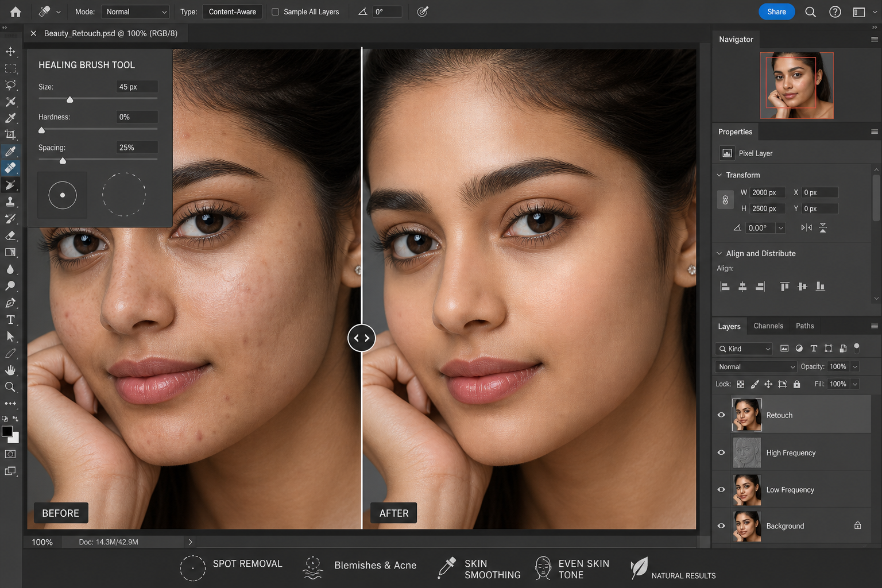
Task: Select the Lasso tool
Action: (x=10, y=85)
